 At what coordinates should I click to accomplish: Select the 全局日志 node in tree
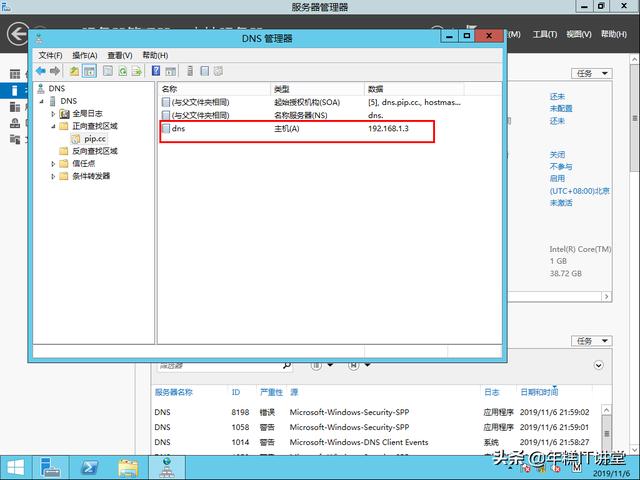tap(87, 113)
